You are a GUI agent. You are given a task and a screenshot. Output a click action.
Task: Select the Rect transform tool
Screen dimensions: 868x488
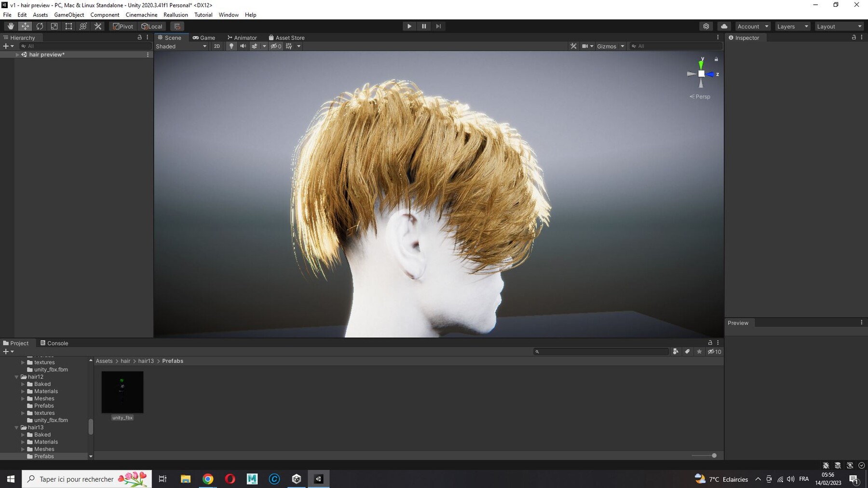68,26
